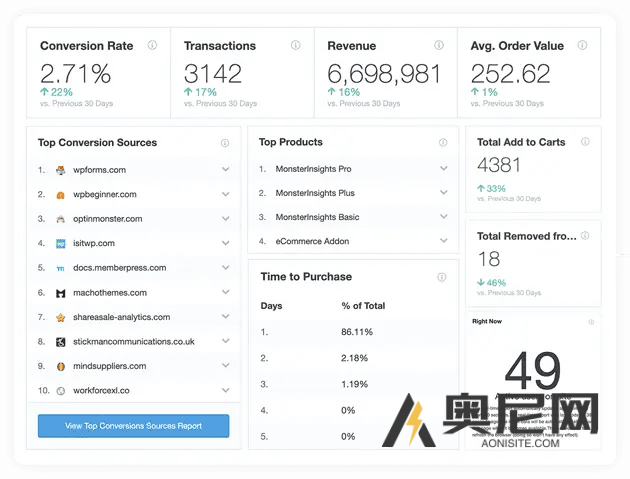Viewport: 630px width, 479px height.
Task: Click the 252.62 average order value
Action: 510,74
